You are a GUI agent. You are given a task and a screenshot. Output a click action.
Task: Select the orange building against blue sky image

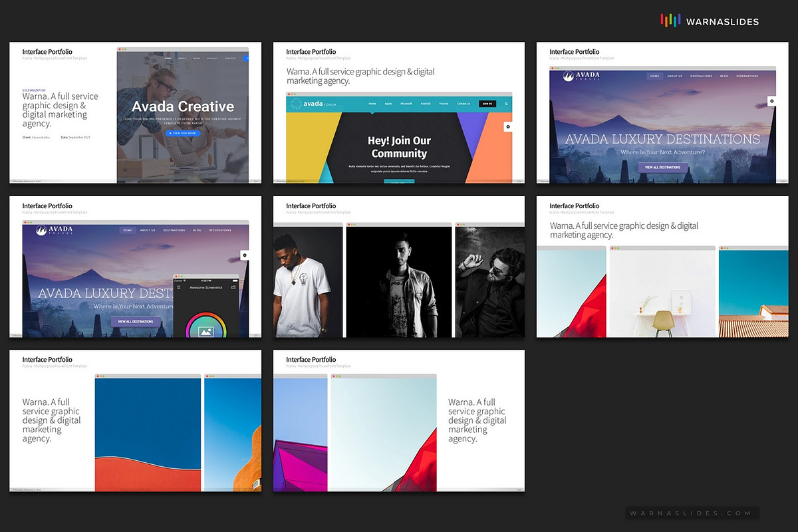[233, 434]
